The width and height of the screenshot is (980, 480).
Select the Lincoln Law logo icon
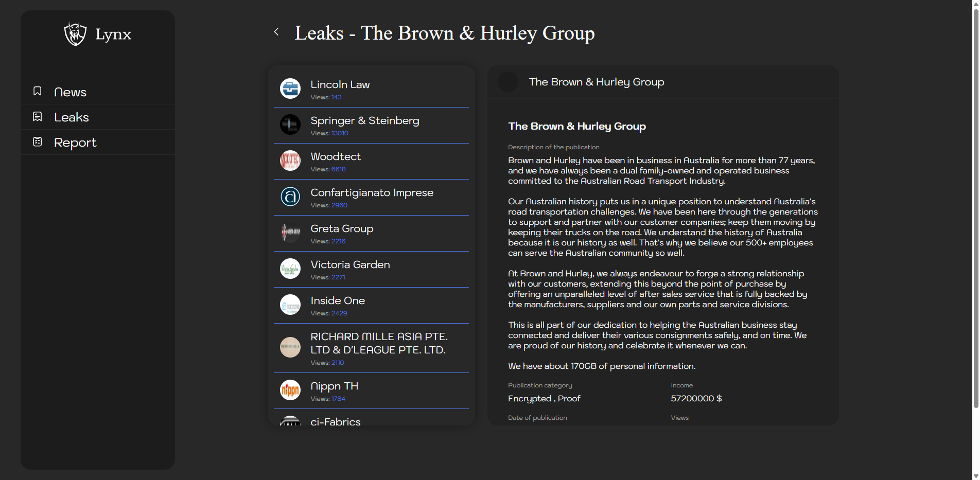click(x=290, y=88)
